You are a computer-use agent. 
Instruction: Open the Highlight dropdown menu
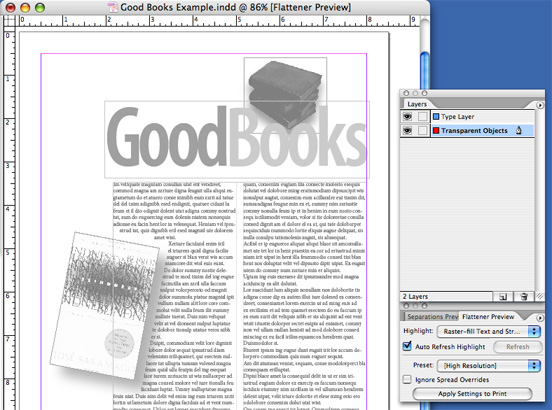[489, 331]
